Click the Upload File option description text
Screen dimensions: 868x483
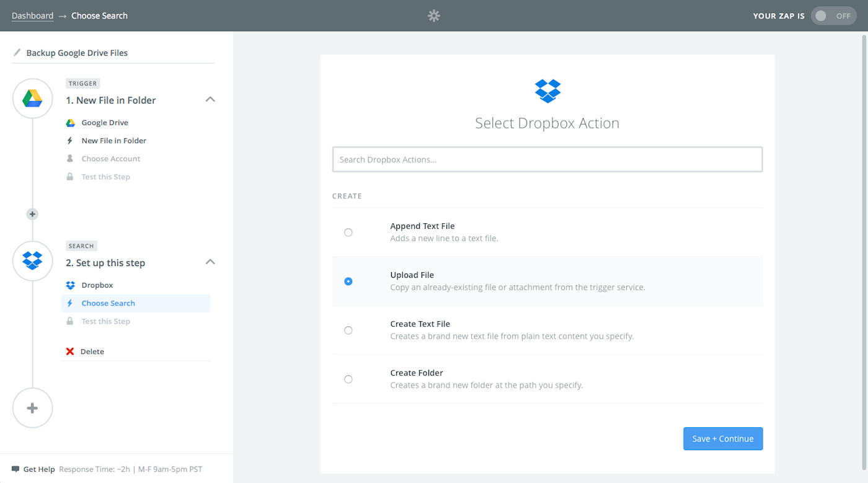[x=518, y=288]
